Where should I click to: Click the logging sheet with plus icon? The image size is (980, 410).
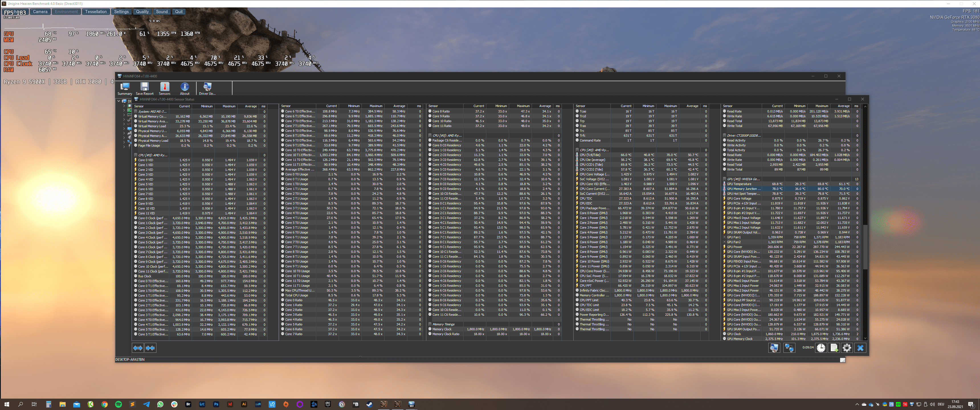(834, 348)
